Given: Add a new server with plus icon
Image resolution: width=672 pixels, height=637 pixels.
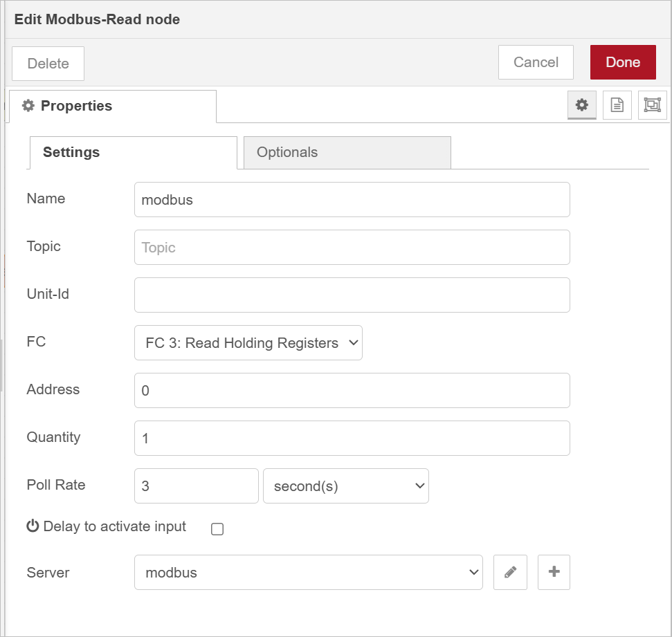Looking at the screenshot, I should tap(554, 572).
